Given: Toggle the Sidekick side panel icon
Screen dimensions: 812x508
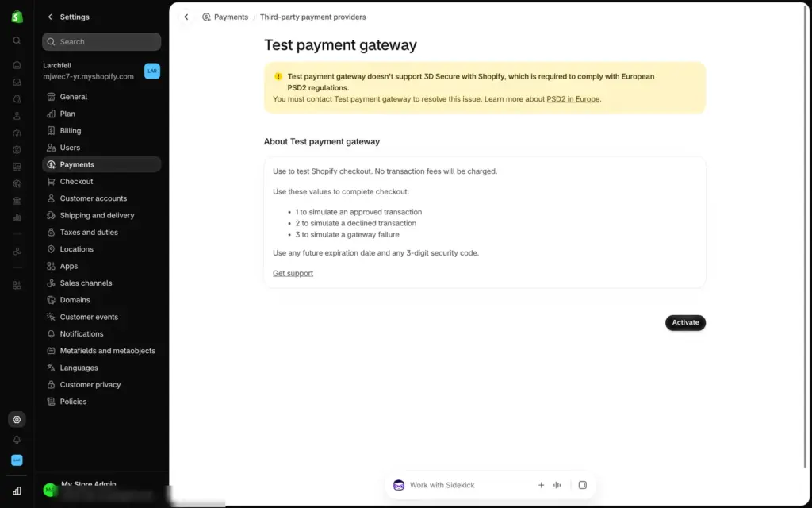Looking at the screenshot, I should pos(583,485).
